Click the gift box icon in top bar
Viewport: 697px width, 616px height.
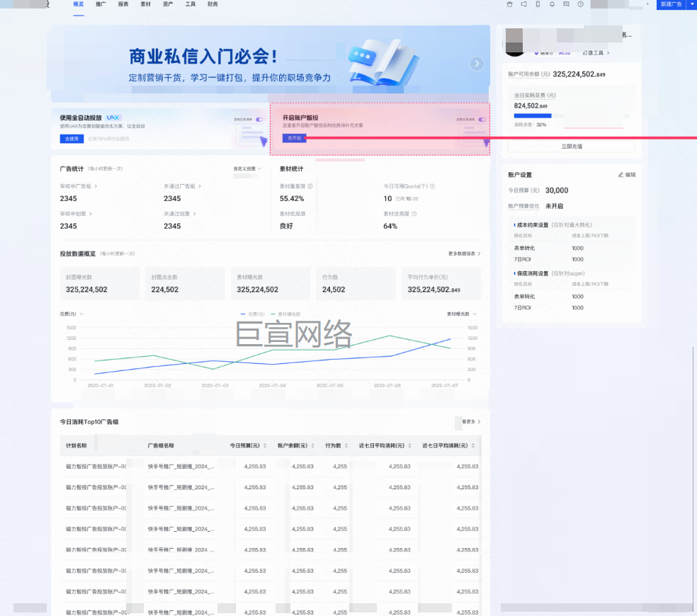[509, 4]
